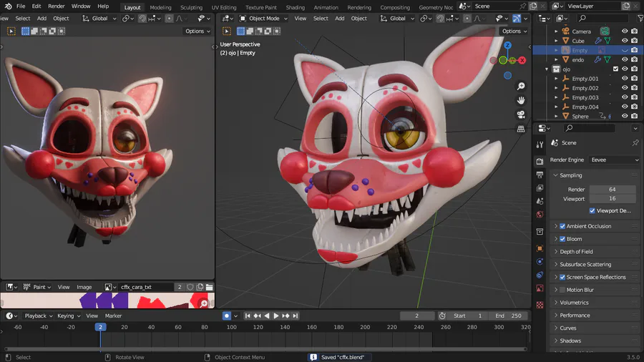Open the Object properties tab icon

pyautogui.click(x=540, y=248)
